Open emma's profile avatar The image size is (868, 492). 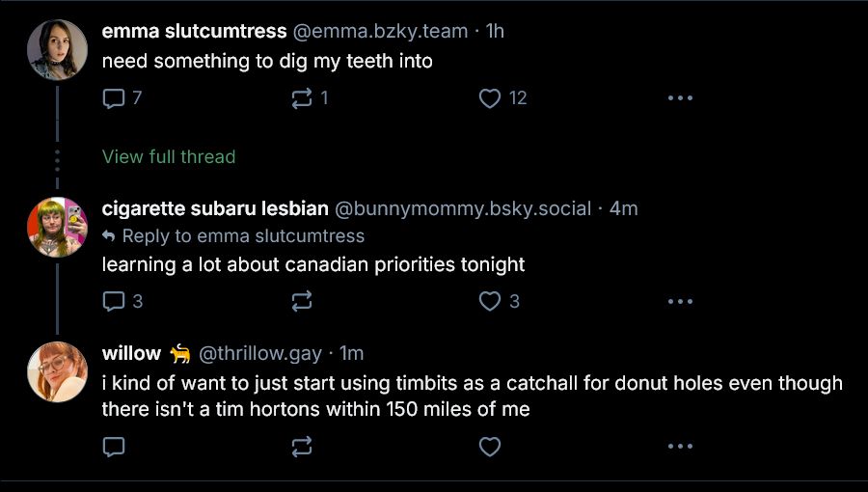click(57, 50)
